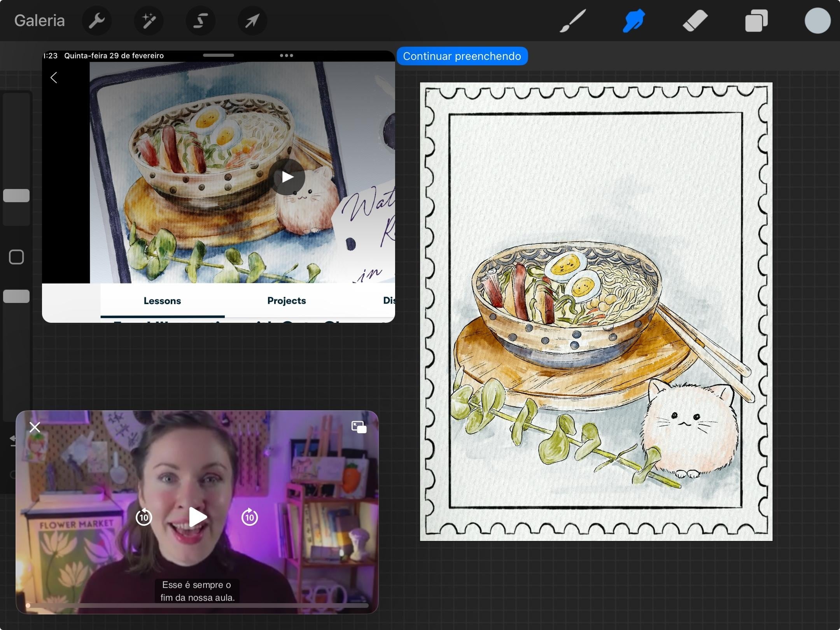Click the video progress bar
This screenshot has height=630, width=840.
[x=197, y=605]
